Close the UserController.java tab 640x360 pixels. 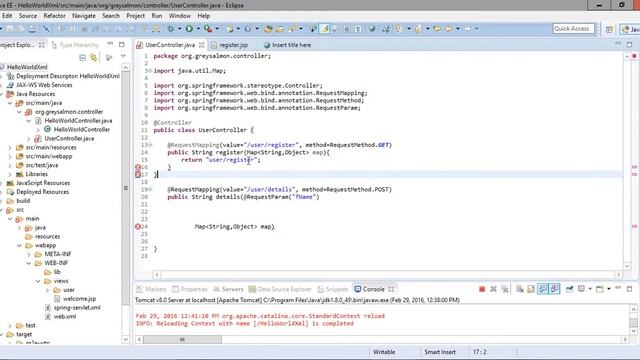pos(201,45)
